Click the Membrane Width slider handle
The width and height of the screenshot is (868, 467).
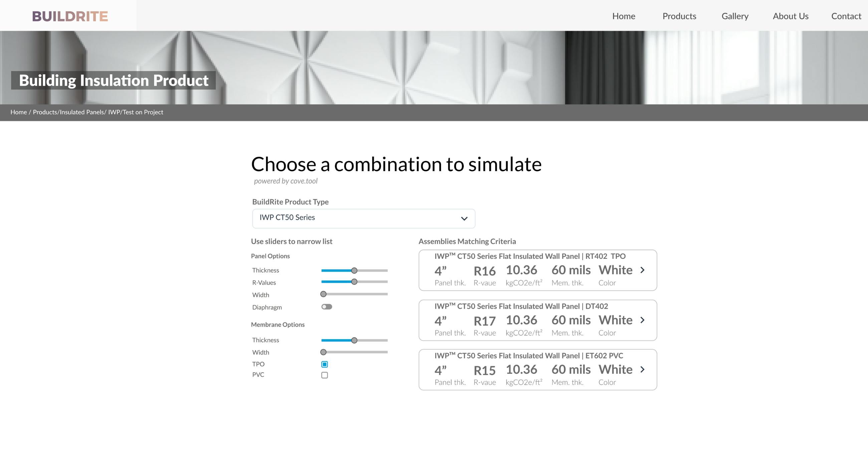pyautogui.click(x=323, y=352)
